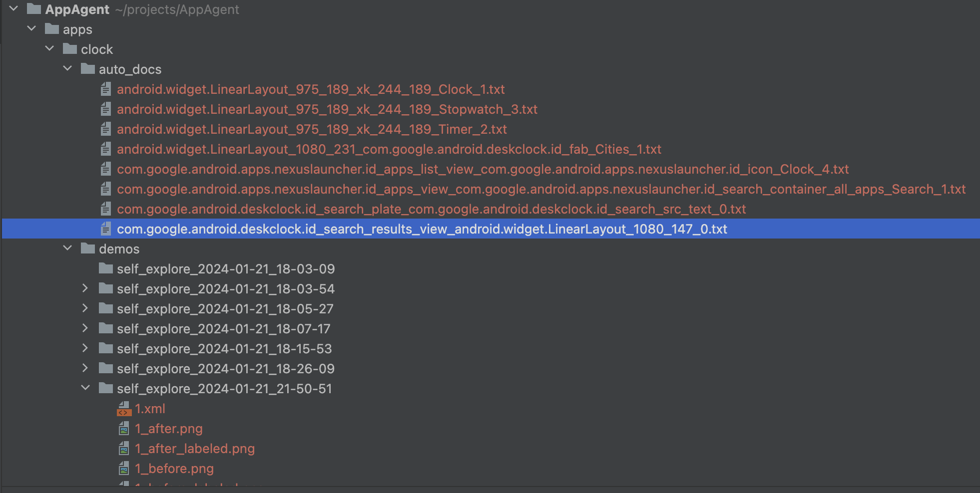Select the demos folder name
The width and height of the screenshot is (980, 493).
tap(119, 249)
